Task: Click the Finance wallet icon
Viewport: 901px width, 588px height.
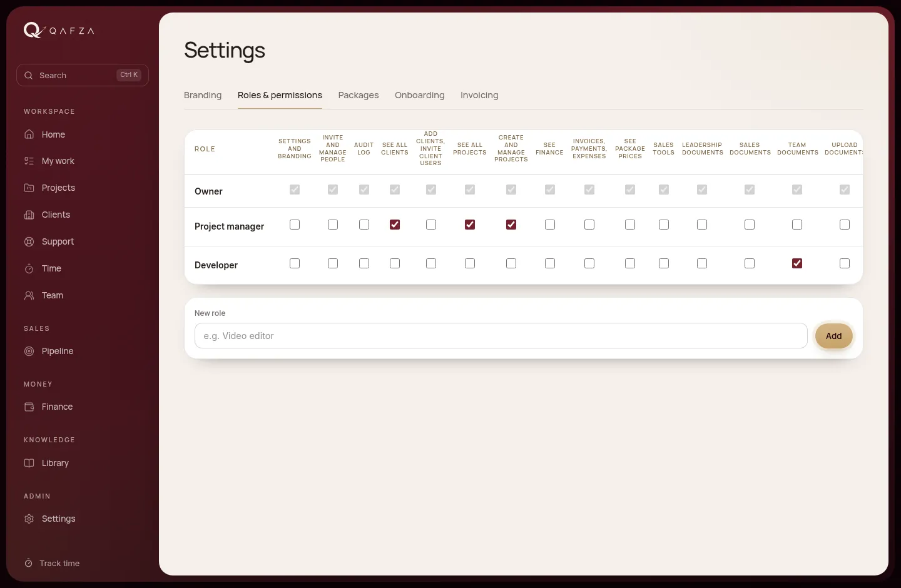Action: [x=29, y=407]
